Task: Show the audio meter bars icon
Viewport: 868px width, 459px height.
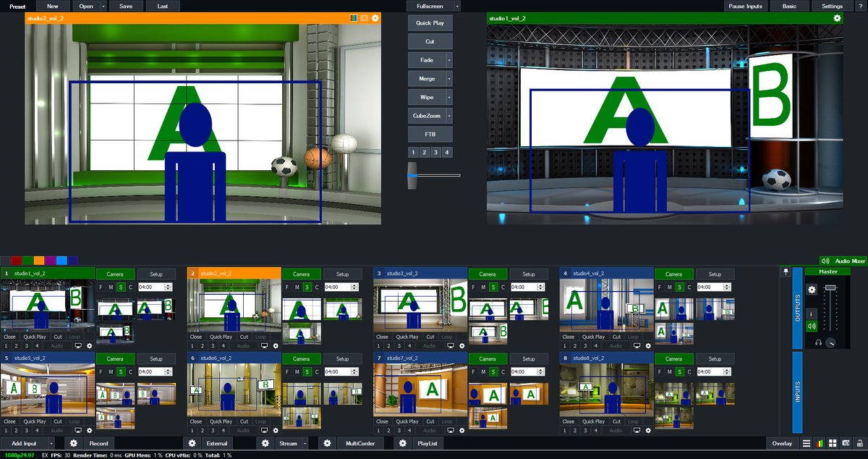Action: 820,443
